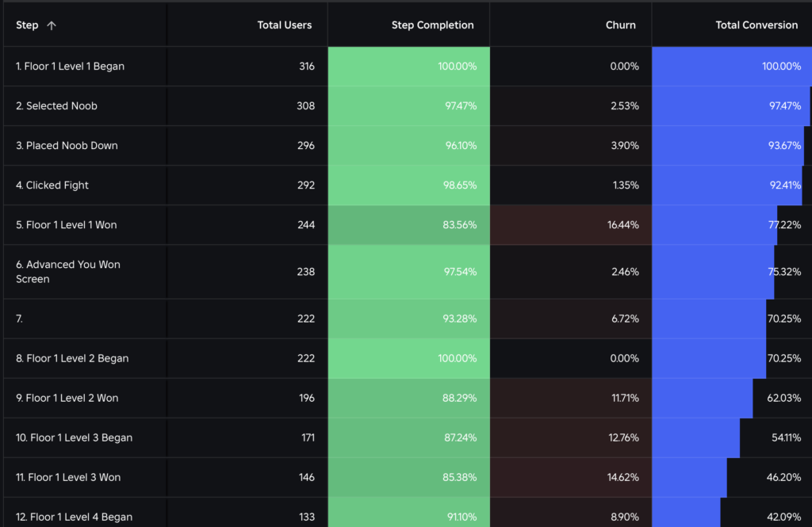
Task: Click the Total Users column header
Action: [284, 25]
